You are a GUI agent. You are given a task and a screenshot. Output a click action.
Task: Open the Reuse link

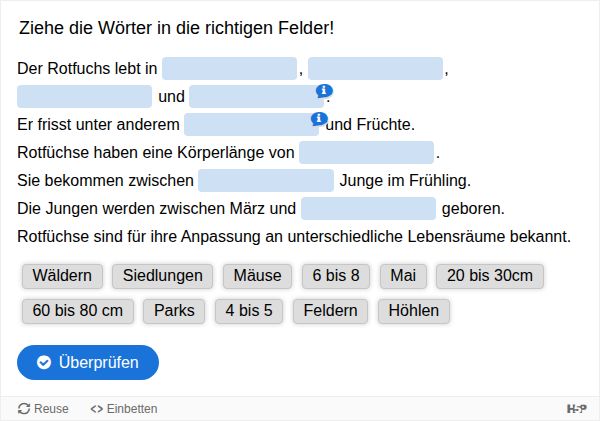pos(44,409)
